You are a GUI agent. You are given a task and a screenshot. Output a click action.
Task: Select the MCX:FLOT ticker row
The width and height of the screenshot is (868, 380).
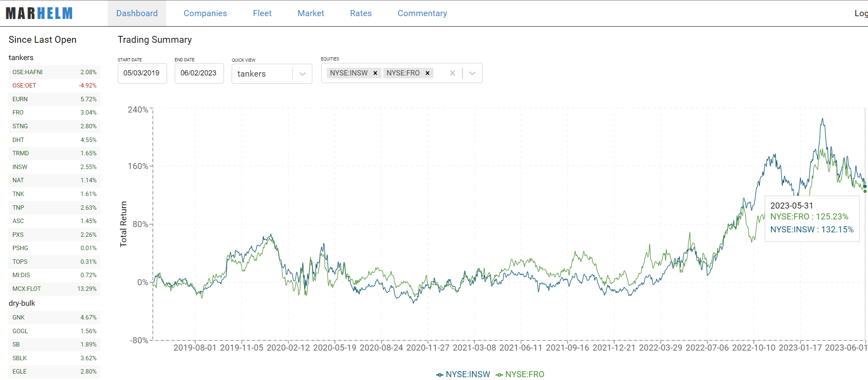click(x=54, y=289)
